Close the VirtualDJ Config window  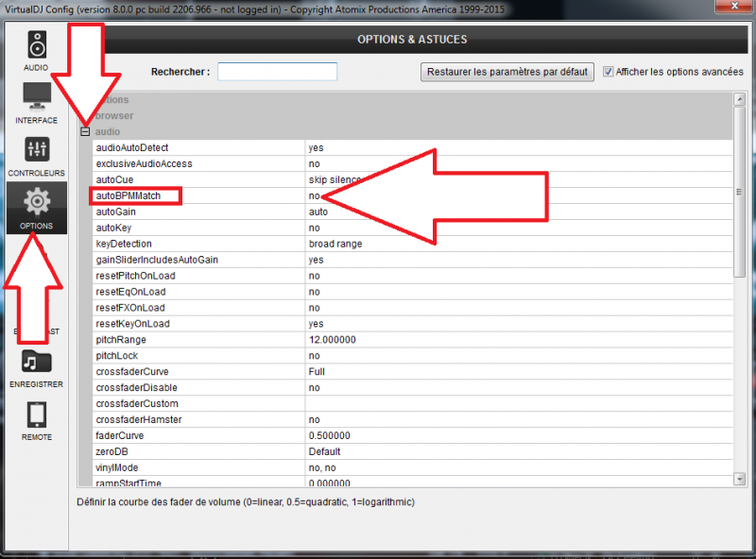point(734,6)
